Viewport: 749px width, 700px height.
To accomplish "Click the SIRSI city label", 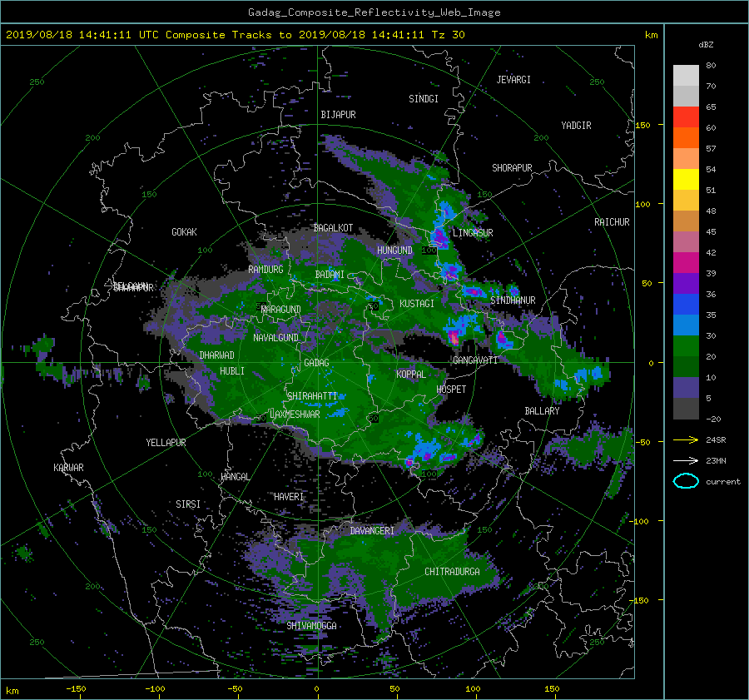I will pyautogui.click(x=188, y=504).
